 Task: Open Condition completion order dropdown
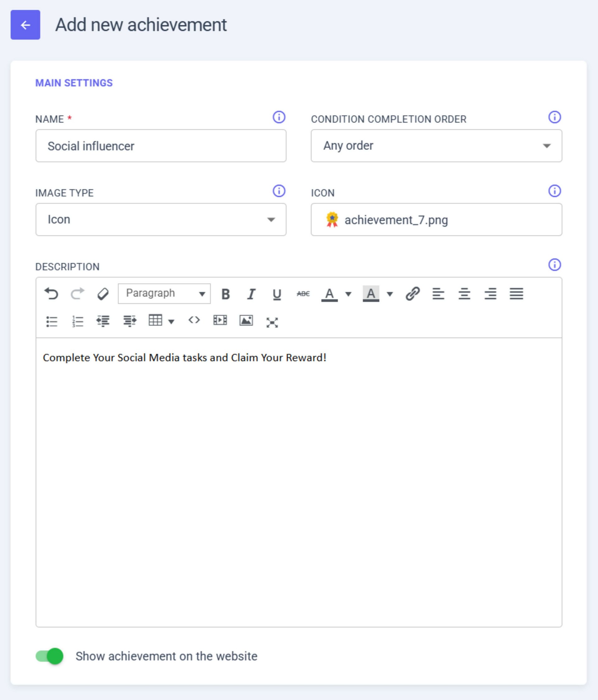click(436, 146)
